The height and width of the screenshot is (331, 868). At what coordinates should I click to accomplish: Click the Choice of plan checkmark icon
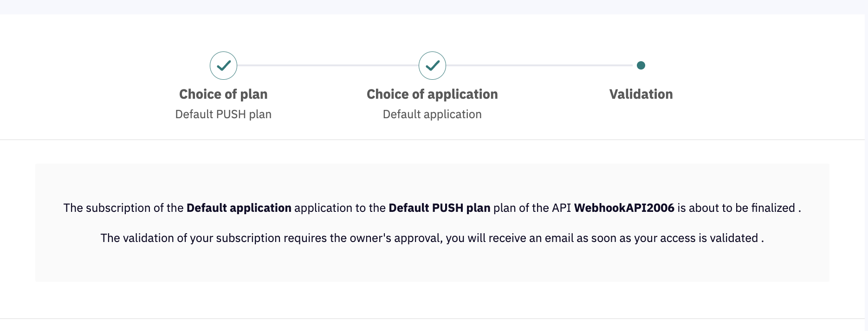[x=223, y=65]
